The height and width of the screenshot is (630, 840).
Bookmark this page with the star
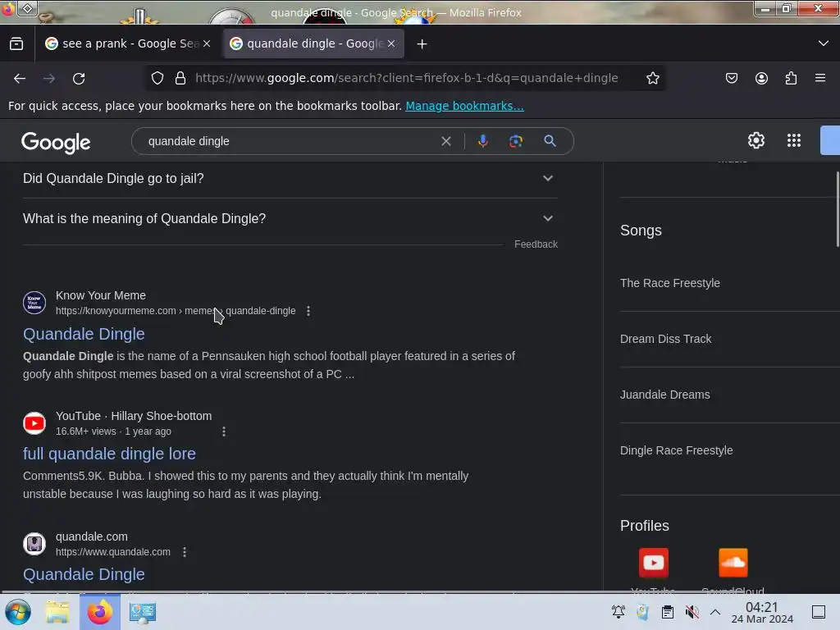pyautogui.click(x=652, y=78)
